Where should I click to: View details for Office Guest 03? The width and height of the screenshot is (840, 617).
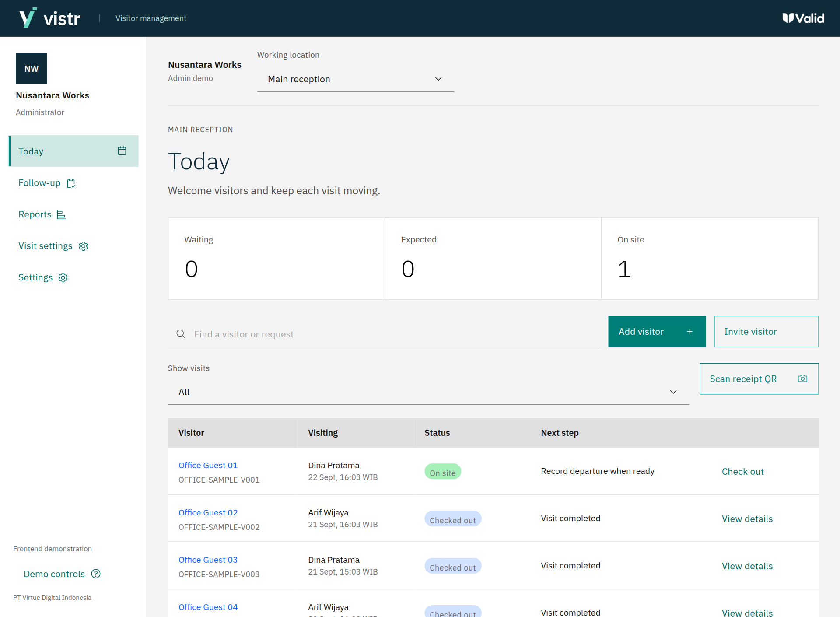(x=747, y=566)
